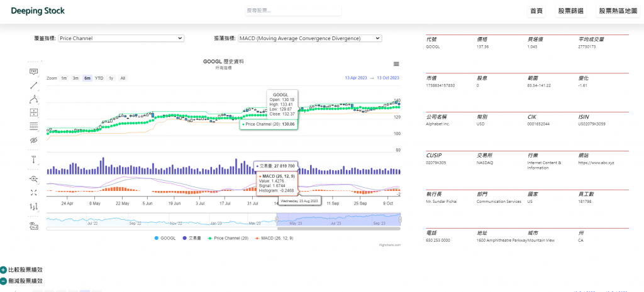Click the Highcharts.com credit link
The width and height of the screenshot is (644, 292).
[390, 245]
